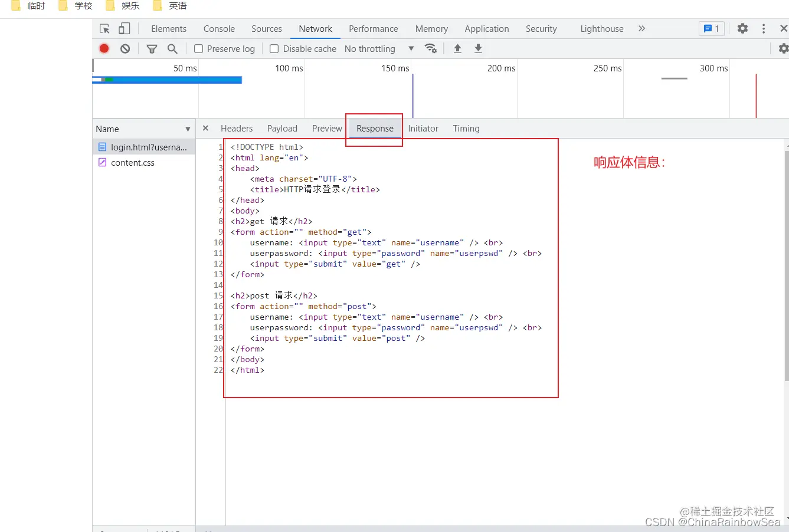The image size is (789, 532).
Task: Switch to the Performance tab
Action: (374, 29)
